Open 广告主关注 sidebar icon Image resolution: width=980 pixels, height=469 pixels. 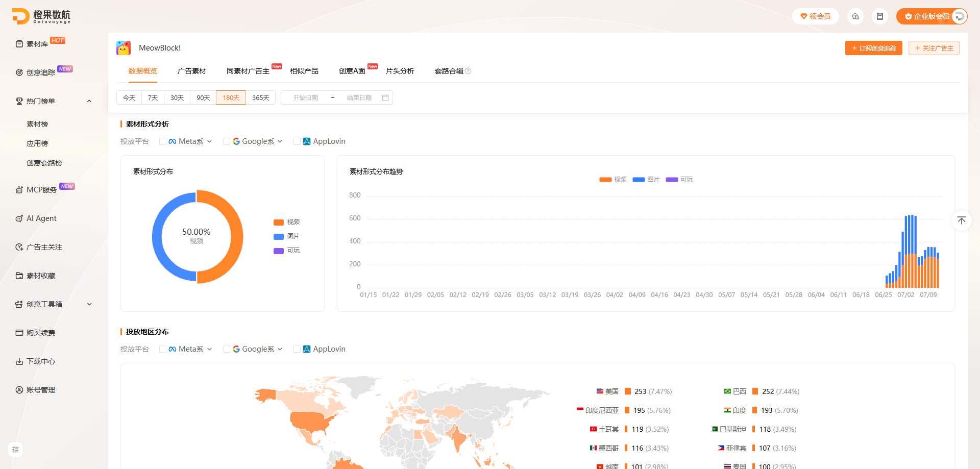pyautogui.click(x=19, y=247)
